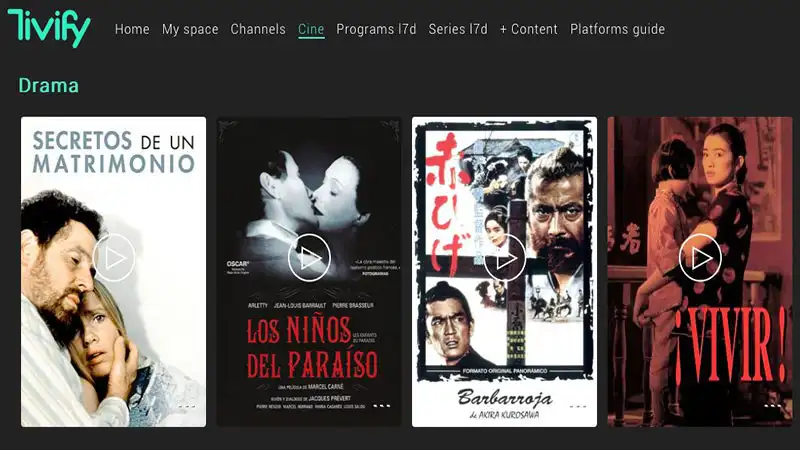Image resolution: width=800 pixels, height=450 pixels.
Task: Go to the Home page
Action: (132, 29)
